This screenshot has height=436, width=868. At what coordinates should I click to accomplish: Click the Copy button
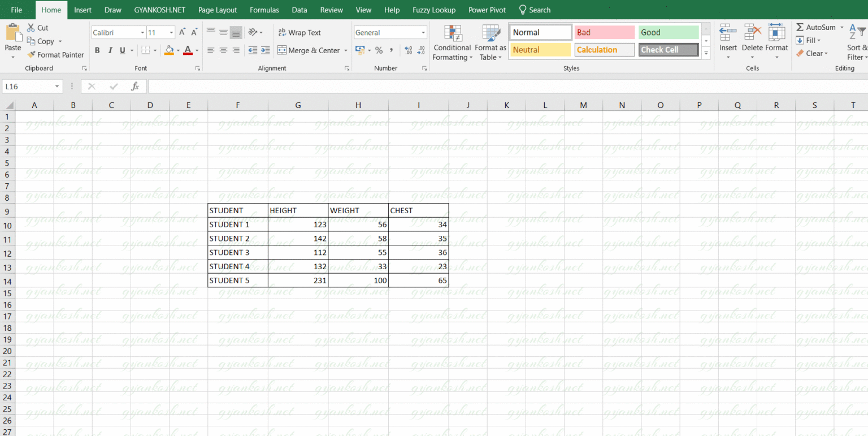[x=41, y=41]
